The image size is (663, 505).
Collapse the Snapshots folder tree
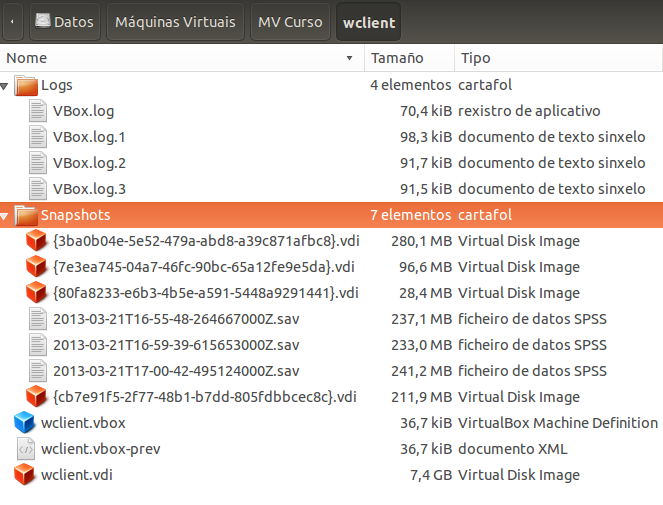[4, 216]
